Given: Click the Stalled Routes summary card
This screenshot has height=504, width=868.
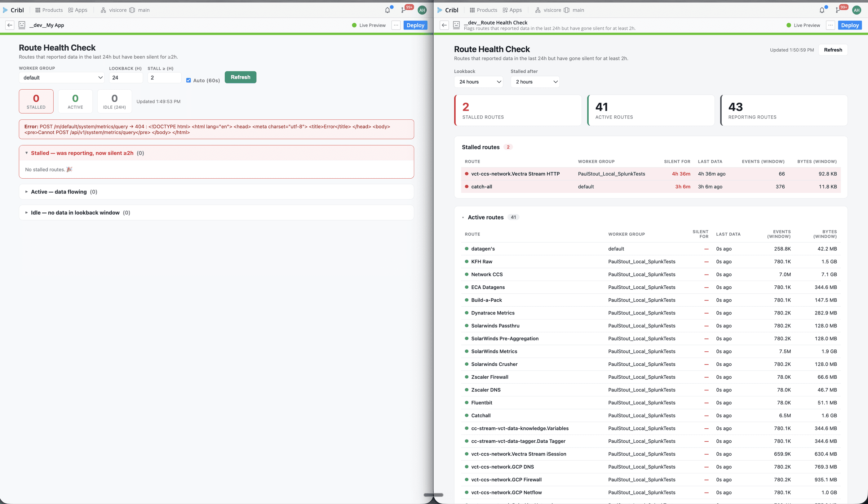Looking at the screenshot, I should pos(518,110).
